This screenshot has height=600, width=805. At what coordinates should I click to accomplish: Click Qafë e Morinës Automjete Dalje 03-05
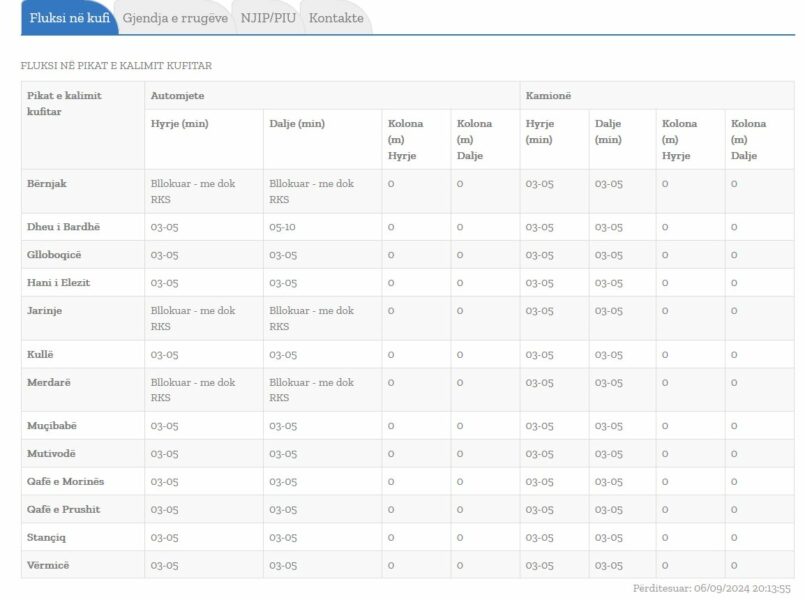click(x=283, y=482)
